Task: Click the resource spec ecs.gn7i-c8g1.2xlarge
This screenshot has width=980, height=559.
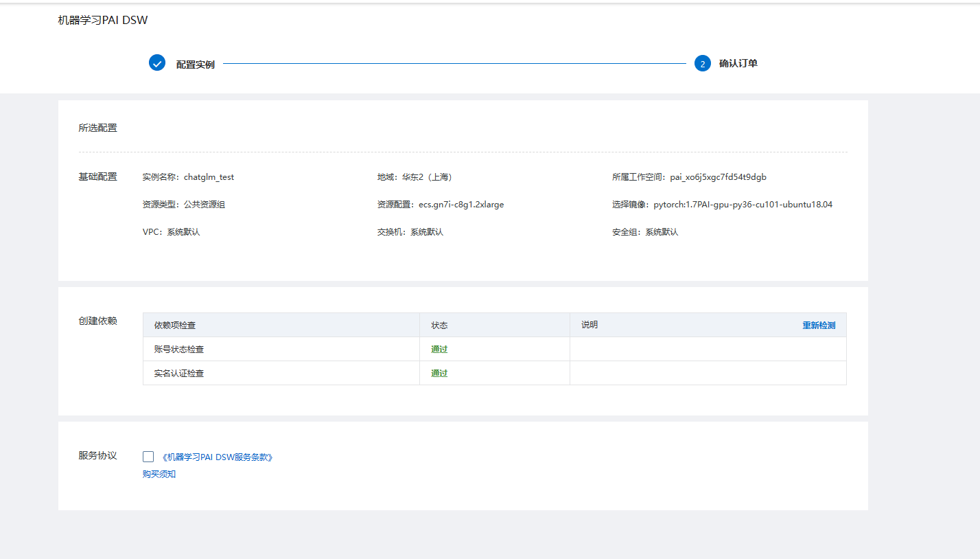Action: (x=461, y=205)
